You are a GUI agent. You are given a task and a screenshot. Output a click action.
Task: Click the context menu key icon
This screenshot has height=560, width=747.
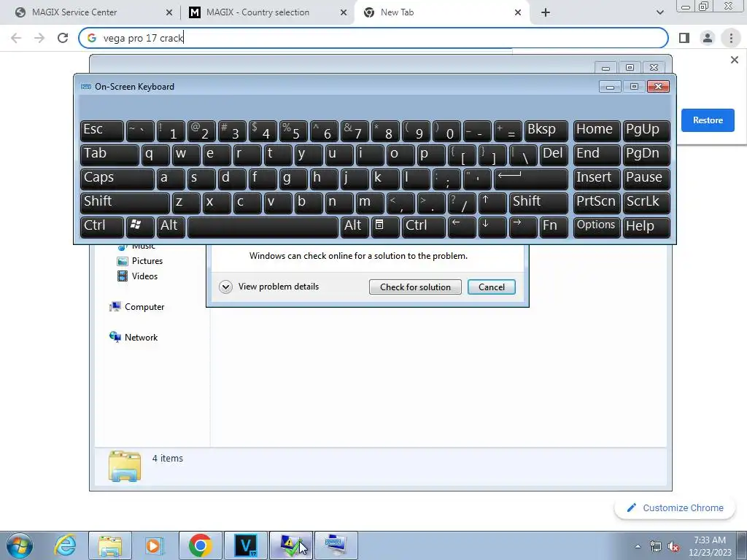(385, 227)
